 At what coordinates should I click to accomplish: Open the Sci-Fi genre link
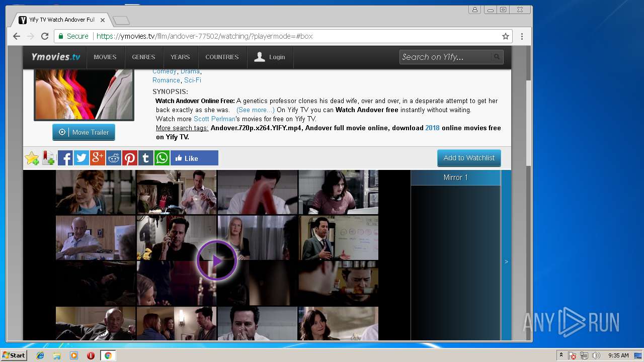(193, 80)
